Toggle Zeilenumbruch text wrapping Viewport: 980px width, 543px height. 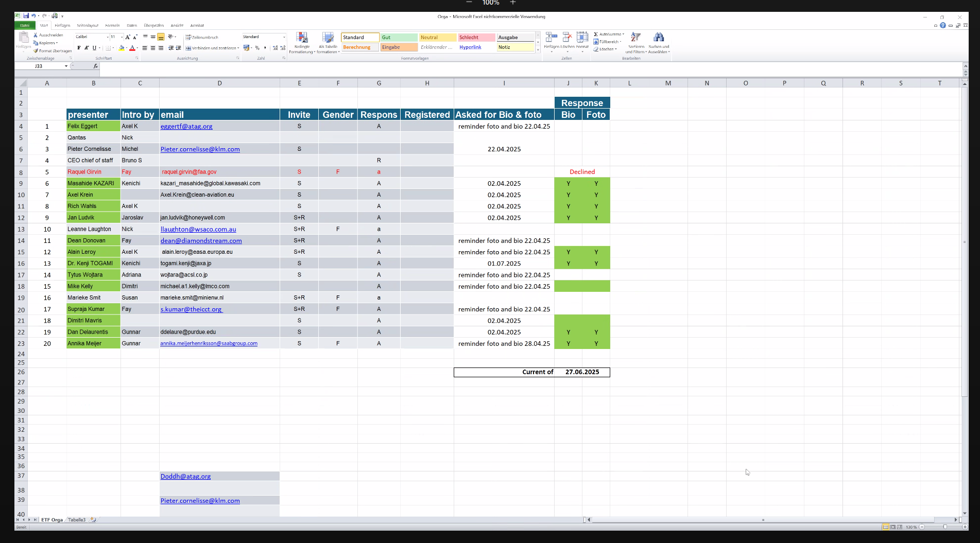coord(202,37)
